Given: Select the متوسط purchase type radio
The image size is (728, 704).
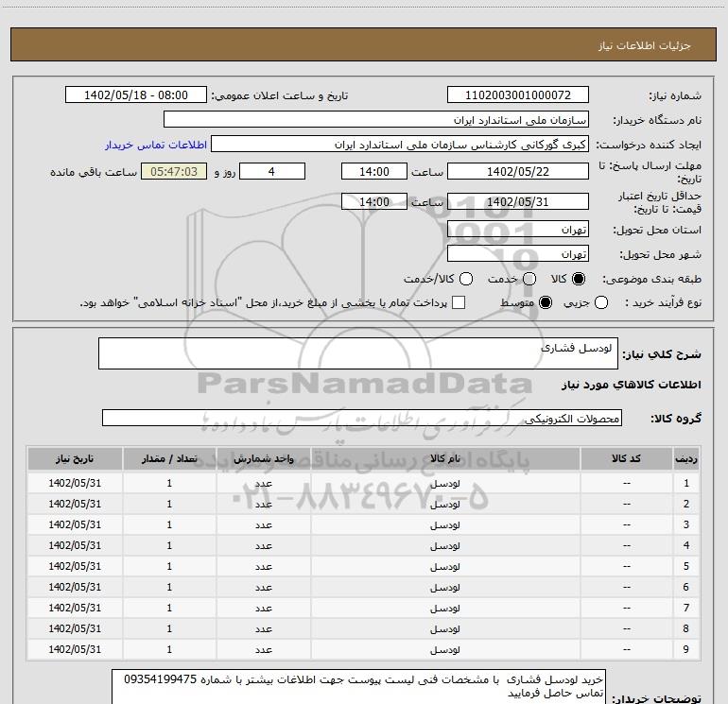Looking at the screenshot, I should tap(546, 302).
